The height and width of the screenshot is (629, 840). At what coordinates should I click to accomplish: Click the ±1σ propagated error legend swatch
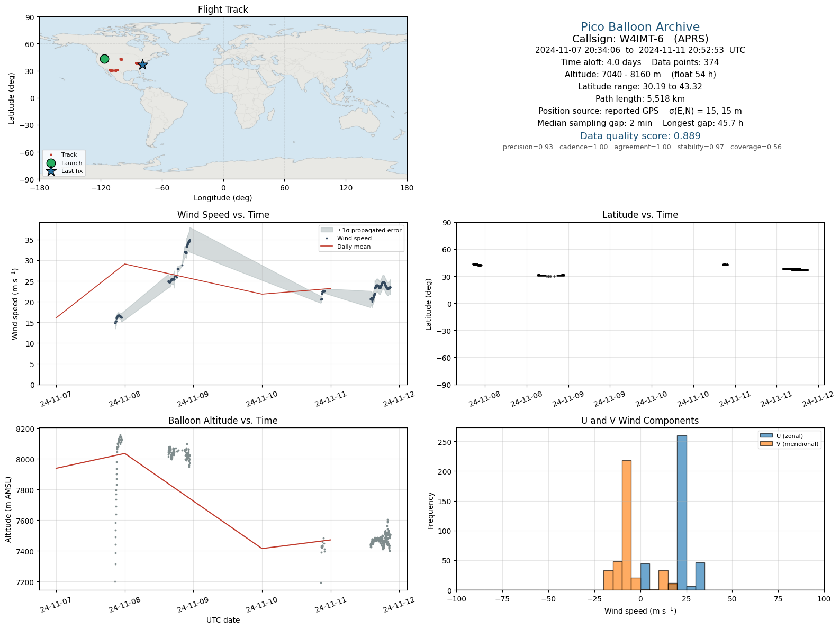pos(327,230)
